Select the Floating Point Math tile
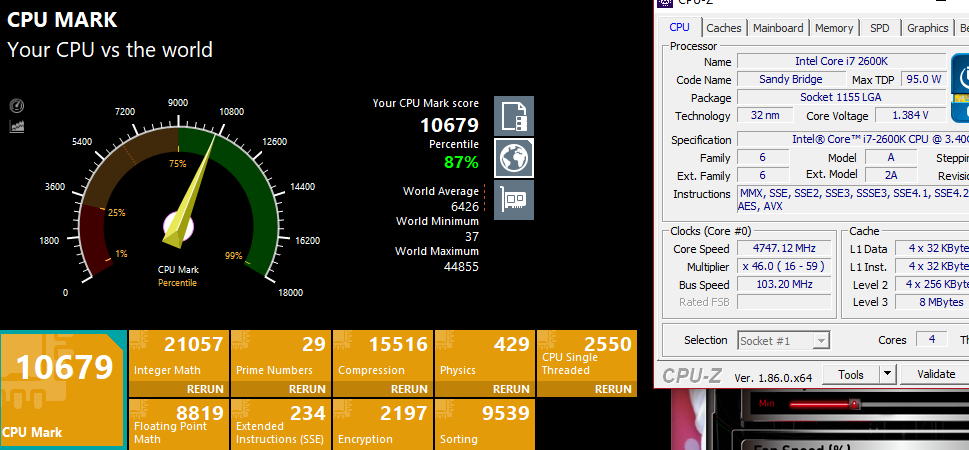969x450 pixels. tap(179, 424)
